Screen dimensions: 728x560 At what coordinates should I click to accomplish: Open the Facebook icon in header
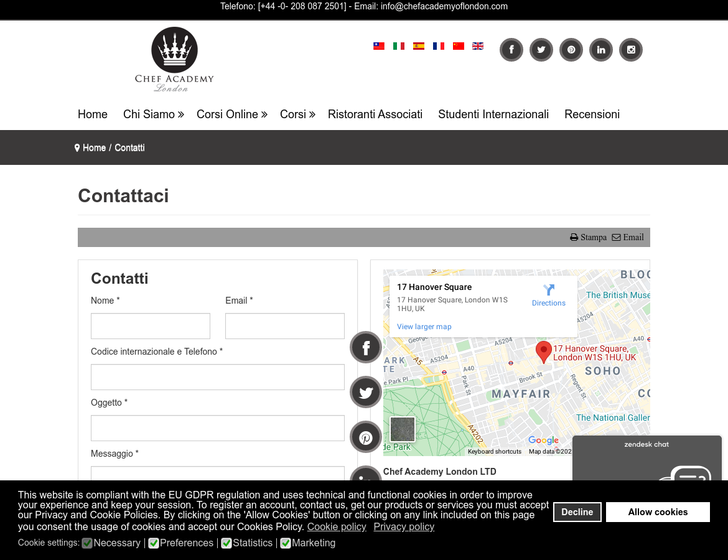coord(511,50)
